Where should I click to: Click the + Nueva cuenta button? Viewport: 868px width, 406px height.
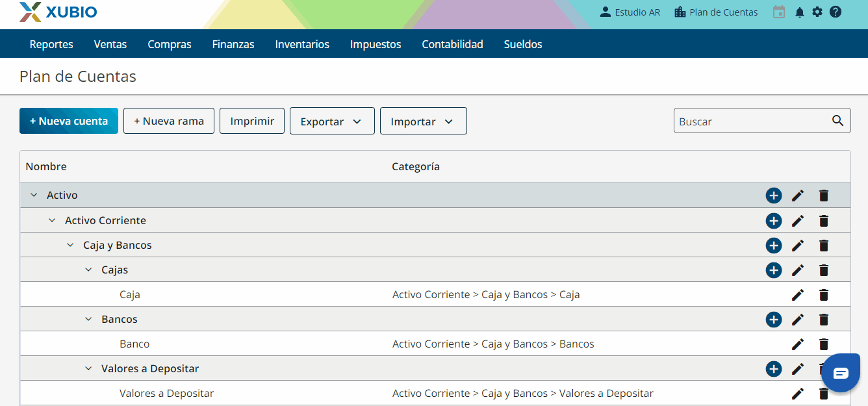click(69, 121)
